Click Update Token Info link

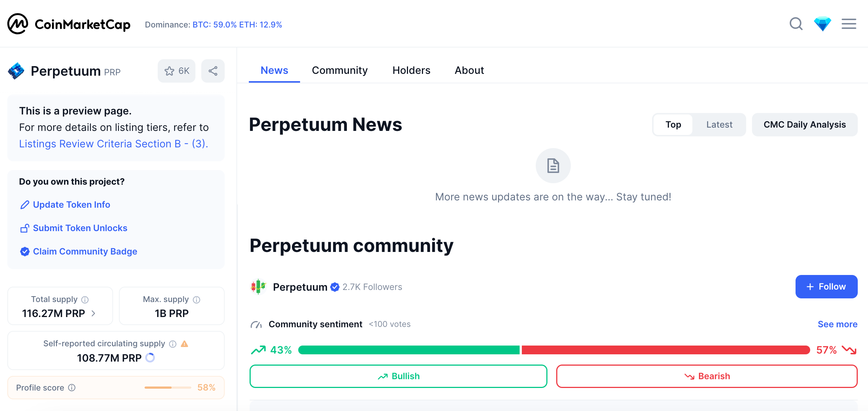point(71,205)
